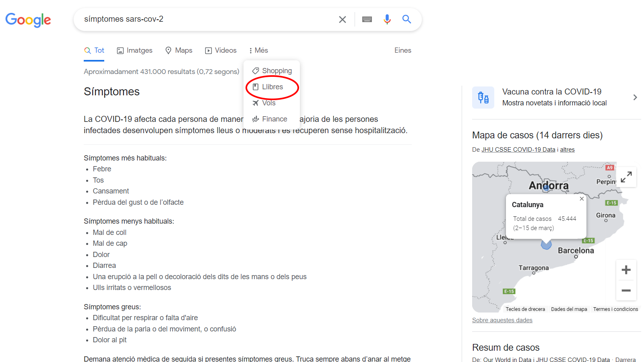This screenshot has width=644, height=362.
Task: Click the Google logo
Action: pyautogui.click(x=28, y=20)
